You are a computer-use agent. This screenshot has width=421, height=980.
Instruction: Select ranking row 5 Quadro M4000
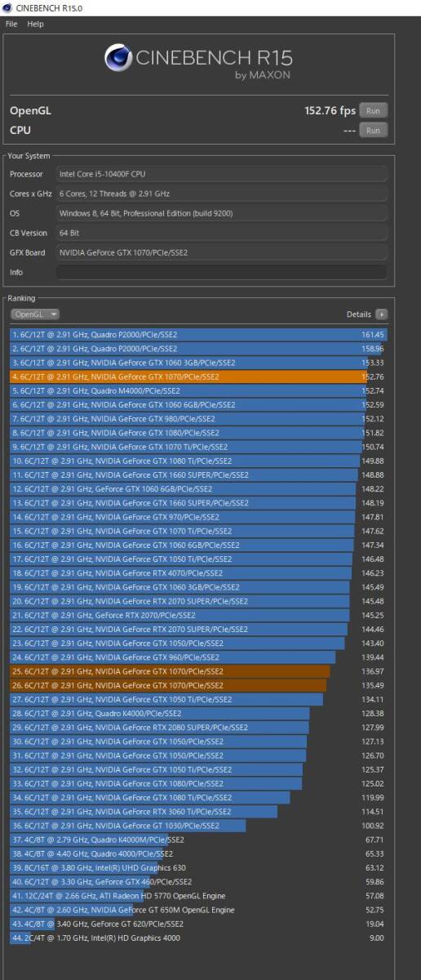pos(198,390)
